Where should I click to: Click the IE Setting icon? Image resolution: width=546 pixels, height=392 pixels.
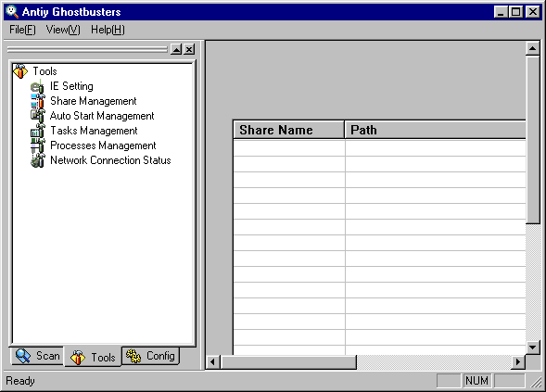click(37, 86)
